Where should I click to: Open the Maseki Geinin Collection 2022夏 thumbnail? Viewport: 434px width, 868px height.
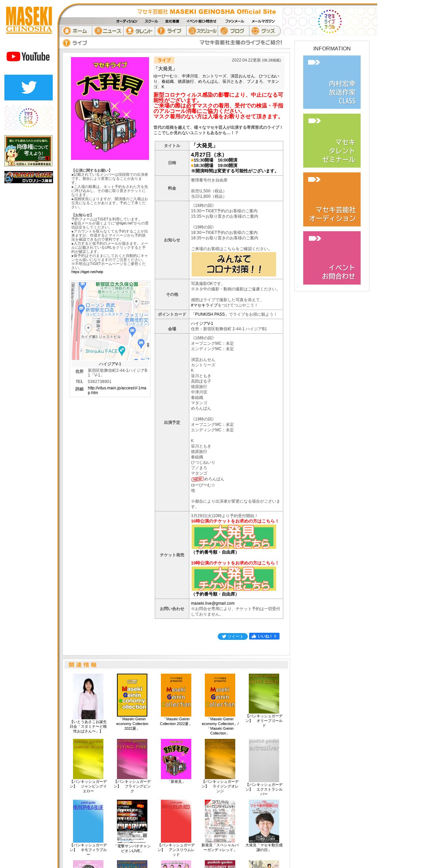coord(176,695)
